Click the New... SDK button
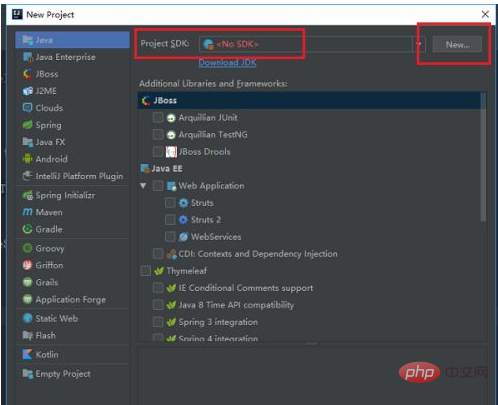 pos(457,44)
